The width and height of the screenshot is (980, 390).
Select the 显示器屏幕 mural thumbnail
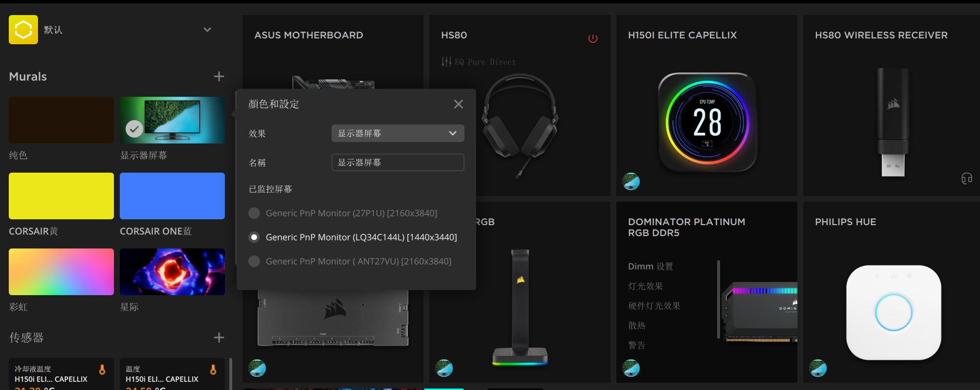click(172, 120)
